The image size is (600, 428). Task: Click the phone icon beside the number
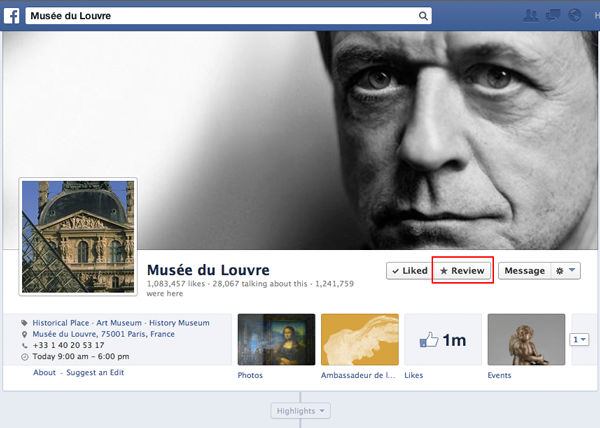pyautogui.click(x=24, y=345)
